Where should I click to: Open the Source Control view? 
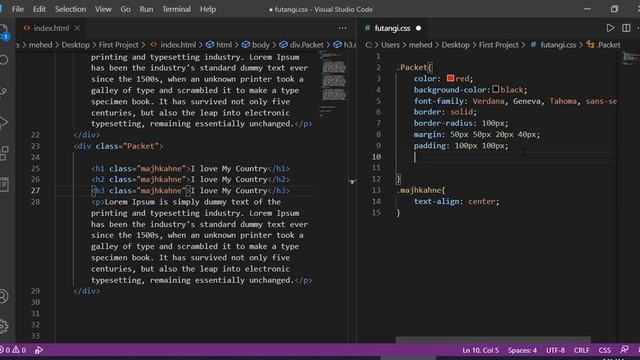click(x=3, y=91)
